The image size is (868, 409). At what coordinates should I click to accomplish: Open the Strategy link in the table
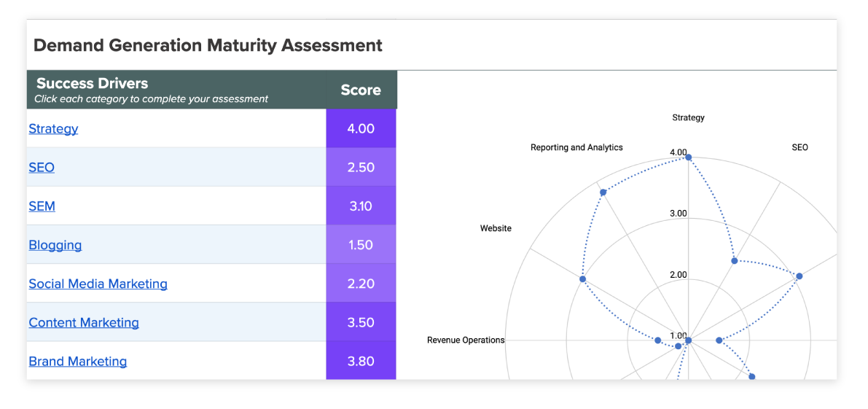pyautogui.click(x=53, y=129)
